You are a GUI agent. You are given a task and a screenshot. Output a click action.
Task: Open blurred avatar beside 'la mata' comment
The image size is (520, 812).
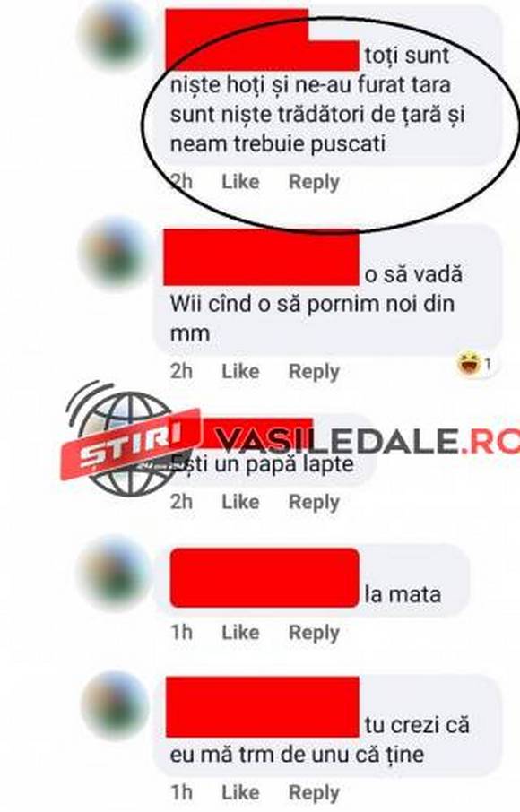(115, 574)
